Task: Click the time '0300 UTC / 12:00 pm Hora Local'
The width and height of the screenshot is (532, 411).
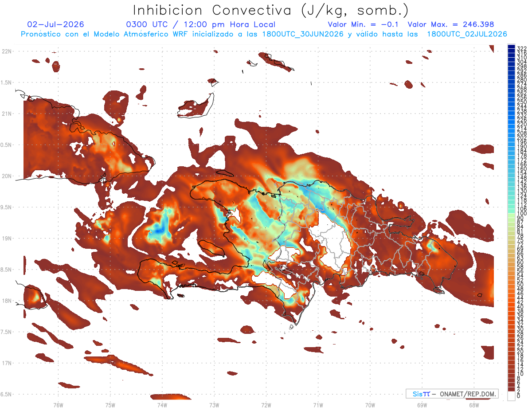Action: click(200, 25)
